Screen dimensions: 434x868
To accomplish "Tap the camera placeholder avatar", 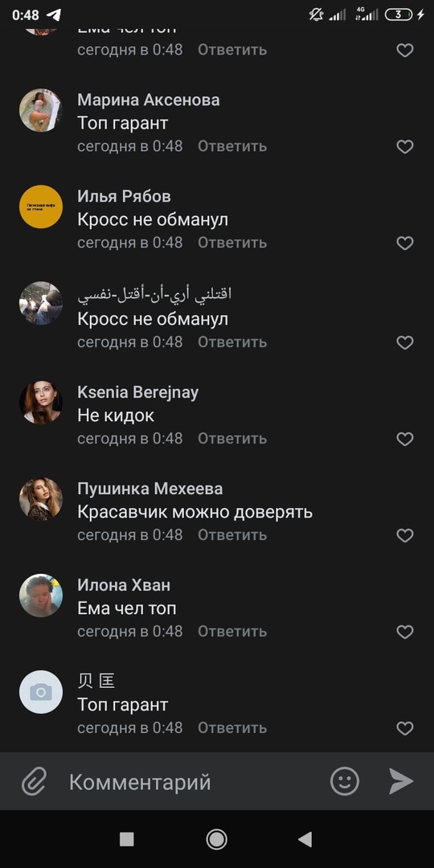I will 41,692.
